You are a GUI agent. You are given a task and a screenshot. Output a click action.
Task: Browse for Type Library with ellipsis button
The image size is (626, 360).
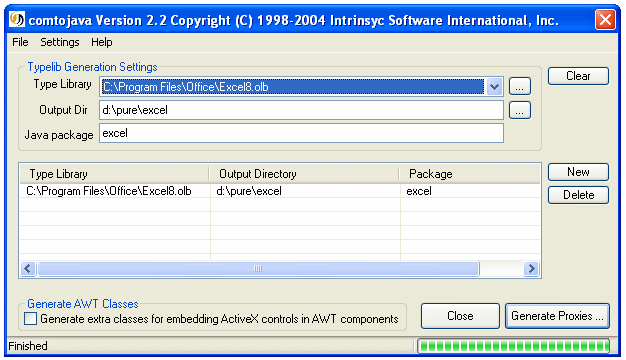click(519, 86)
